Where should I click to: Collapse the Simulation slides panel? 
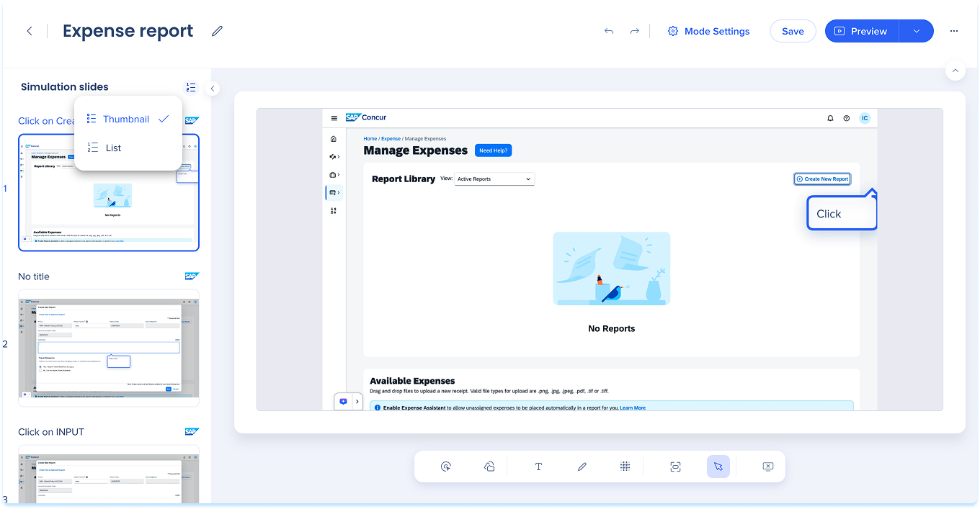coord(213,89)
